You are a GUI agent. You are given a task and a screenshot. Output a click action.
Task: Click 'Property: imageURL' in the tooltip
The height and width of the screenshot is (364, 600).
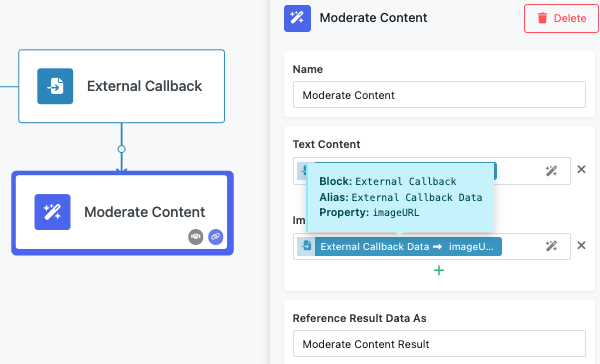369,212
